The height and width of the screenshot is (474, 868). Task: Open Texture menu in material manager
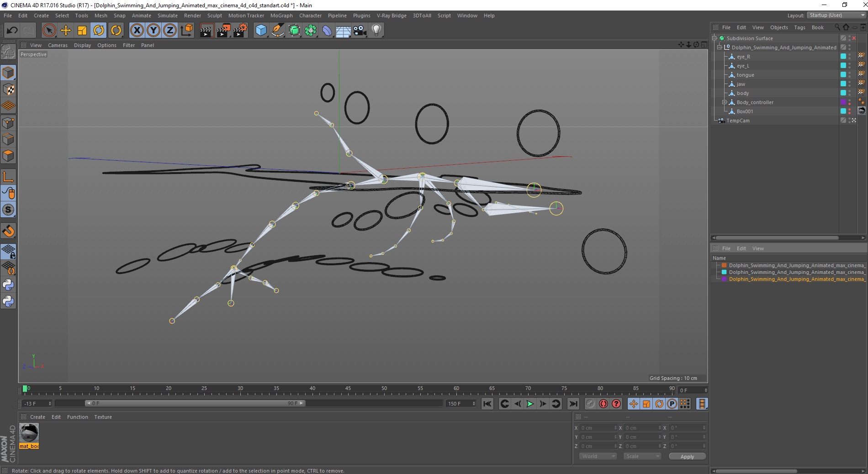click(x=103, y=417)
